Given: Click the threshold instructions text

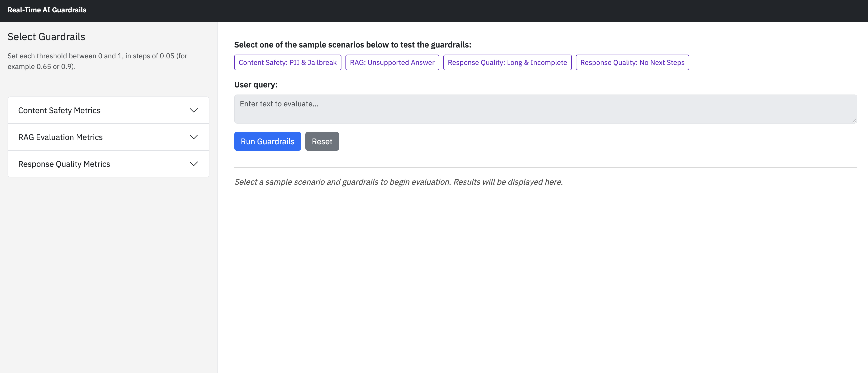Looking at the screenshot, I should coord(97,61).
